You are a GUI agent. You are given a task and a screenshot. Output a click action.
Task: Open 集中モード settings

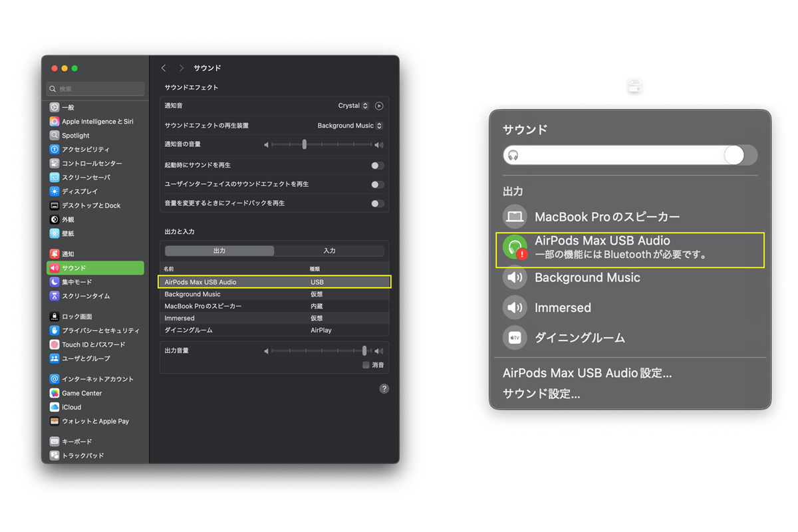tap(95, 282)
